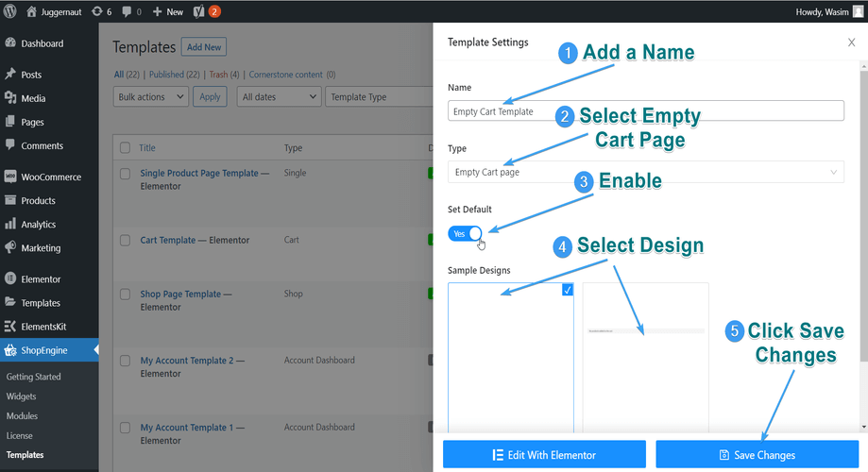This screenshot has height=472, width=868.
Task: Filter by Published (22) link
Action: point(175,75)
